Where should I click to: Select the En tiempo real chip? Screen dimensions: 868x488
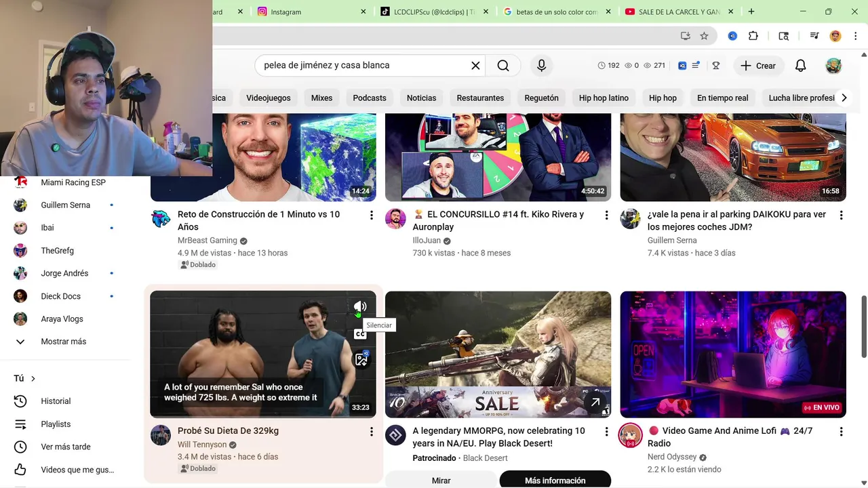722,98
